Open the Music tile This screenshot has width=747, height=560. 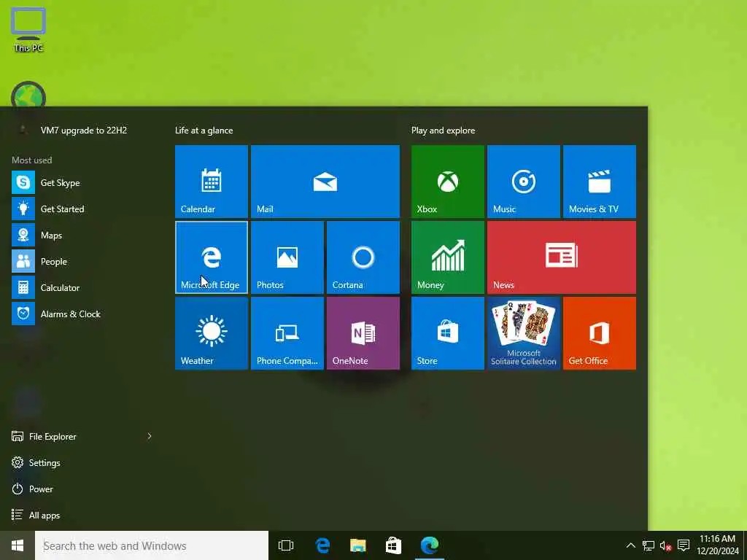(x=524, y=182)
